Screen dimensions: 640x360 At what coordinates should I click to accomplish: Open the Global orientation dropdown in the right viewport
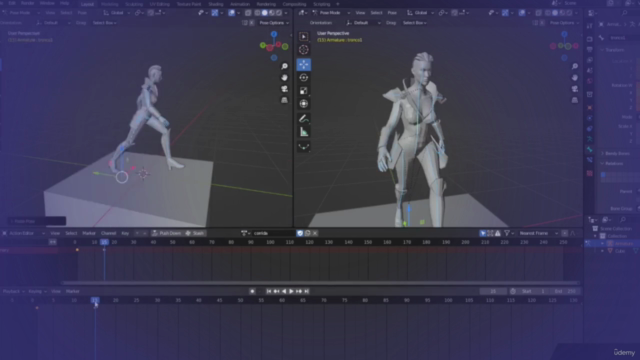(x=420, y=13)
